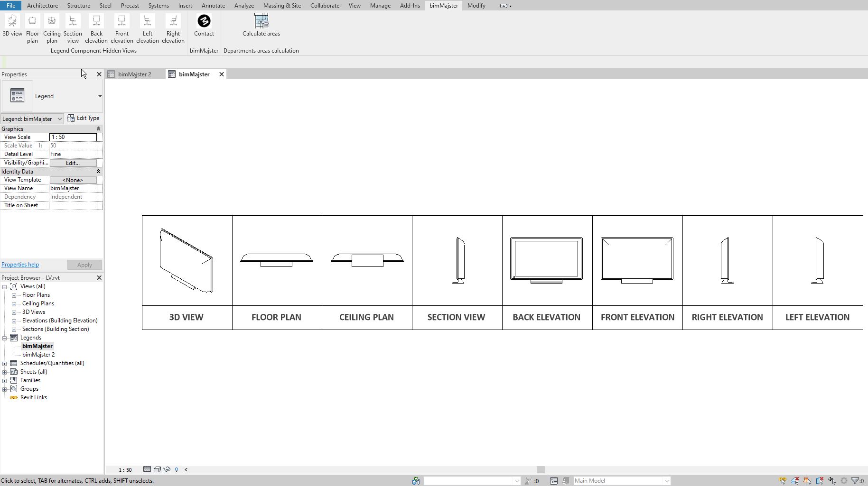The width and height of the screenshot is (868, 486).
Task: Open bimMajster 2 legend in Project Browser
Action: 38,355
